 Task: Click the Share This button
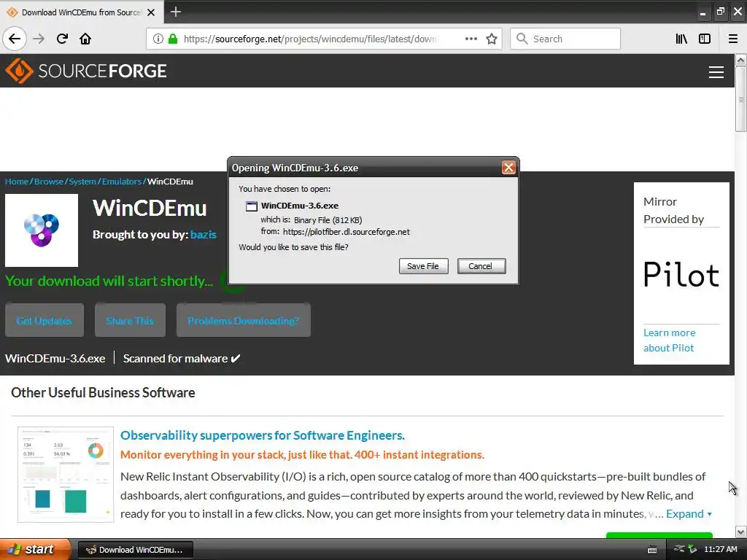[x=130, y=321]
